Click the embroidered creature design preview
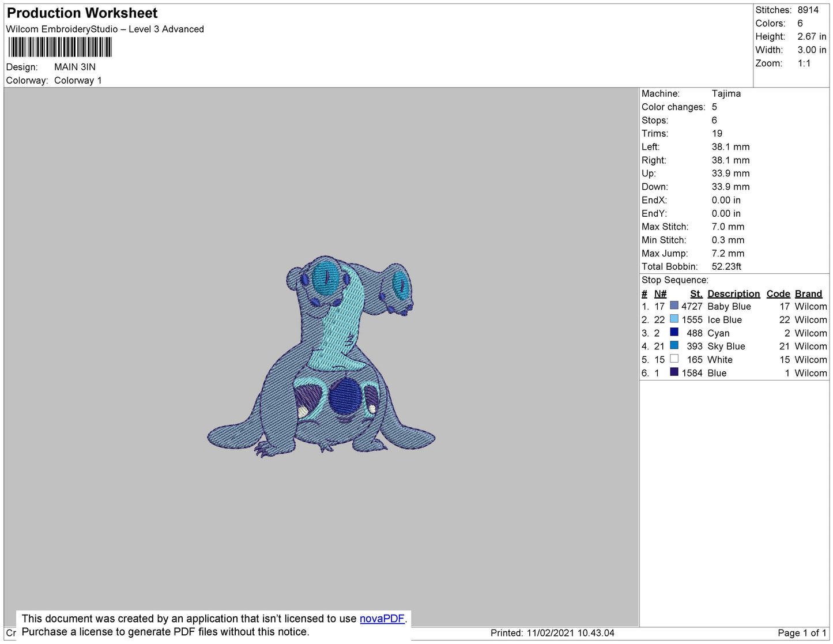Screen dimensions: 833x644 tap(321, 356)
